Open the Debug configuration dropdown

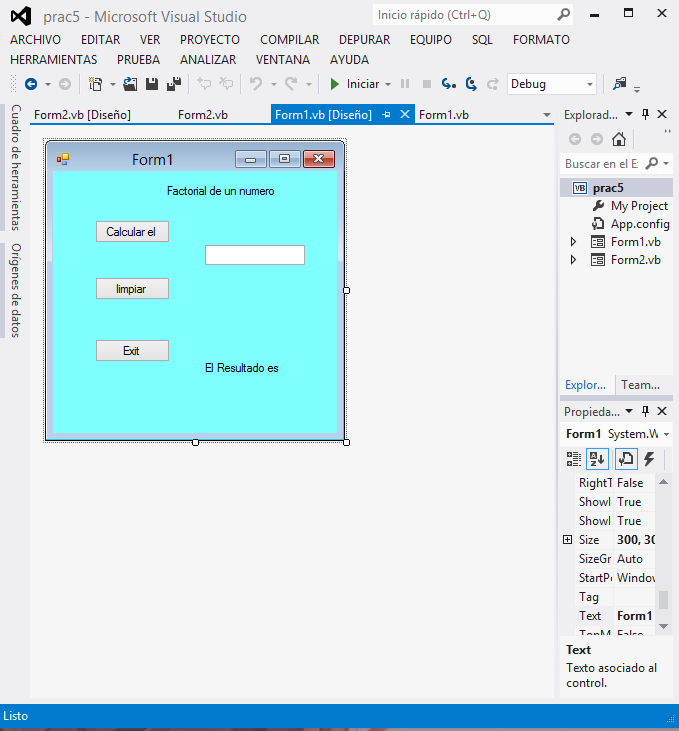pos(589,84)
